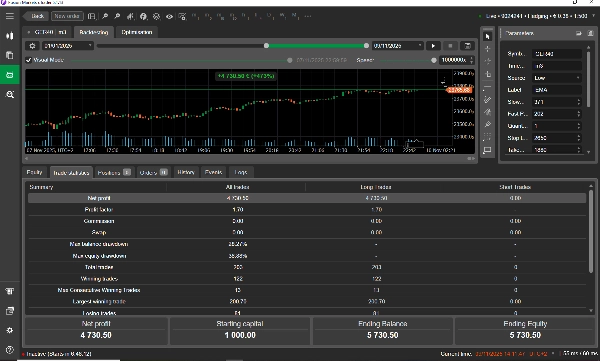Select the Profit factor statistics row
Viewport: 600px width, 361px height.
tap(307, 209)
